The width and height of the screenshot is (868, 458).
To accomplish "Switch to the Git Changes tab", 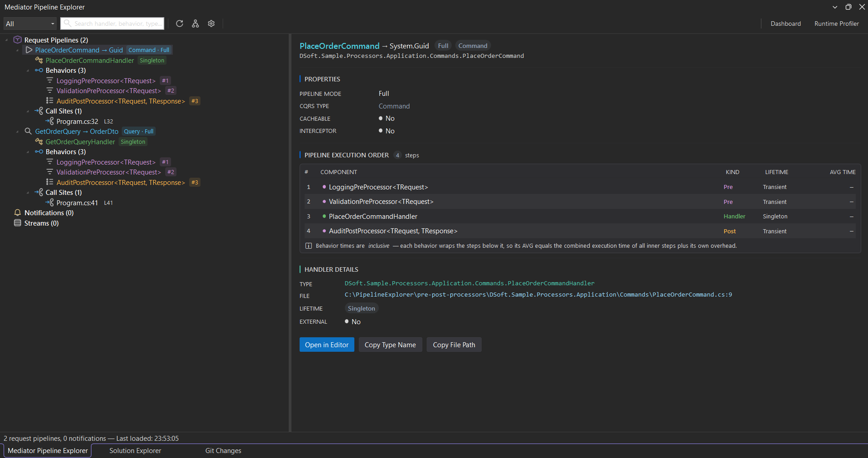I will 223,451.
